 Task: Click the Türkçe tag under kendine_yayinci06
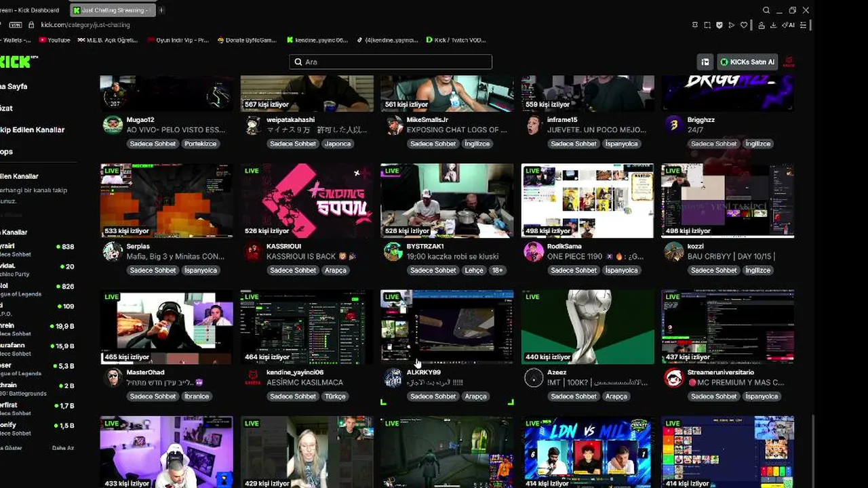(x=335, y=396)
